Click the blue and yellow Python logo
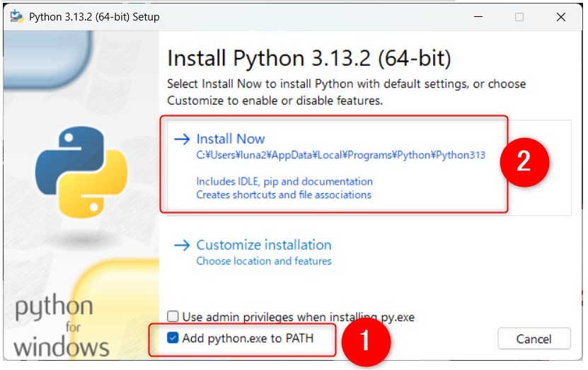This screenshot has height=370, width=588. click(x=81, y=172)
